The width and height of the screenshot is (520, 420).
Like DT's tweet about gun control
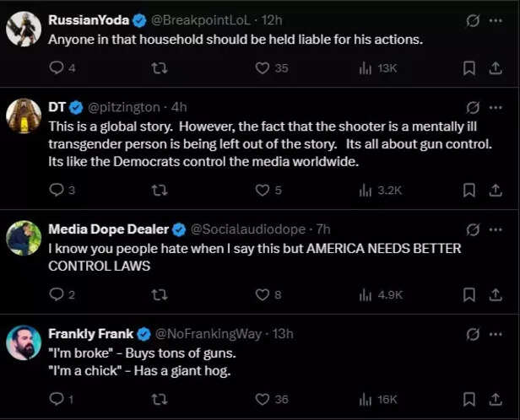coord(263,190)
